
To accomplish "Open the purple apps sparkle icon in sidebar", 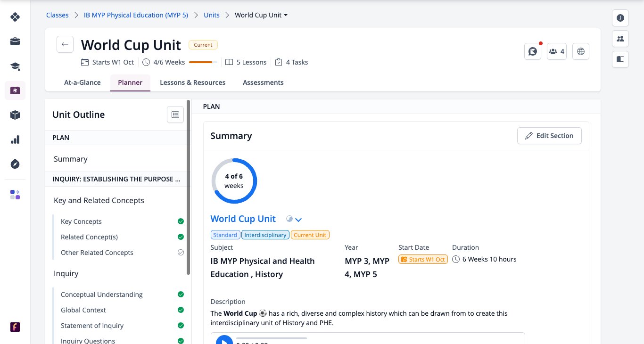I will pos(15,195).
